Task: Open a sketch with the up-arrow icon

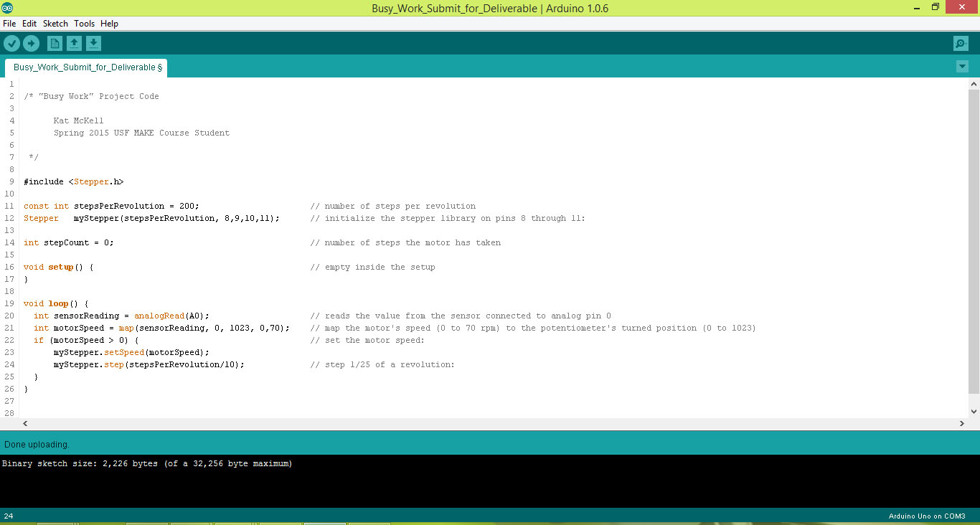Action: [x=74, y=44]
